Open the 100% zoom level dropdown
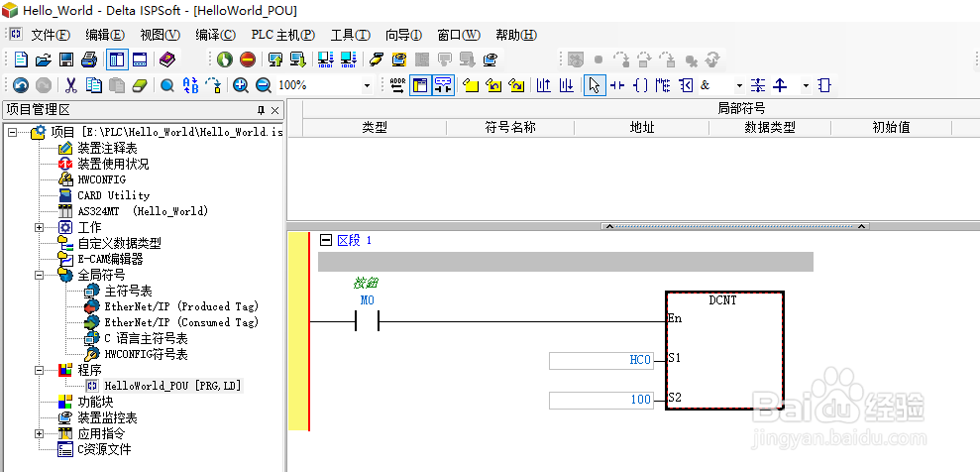 (367, 85)
